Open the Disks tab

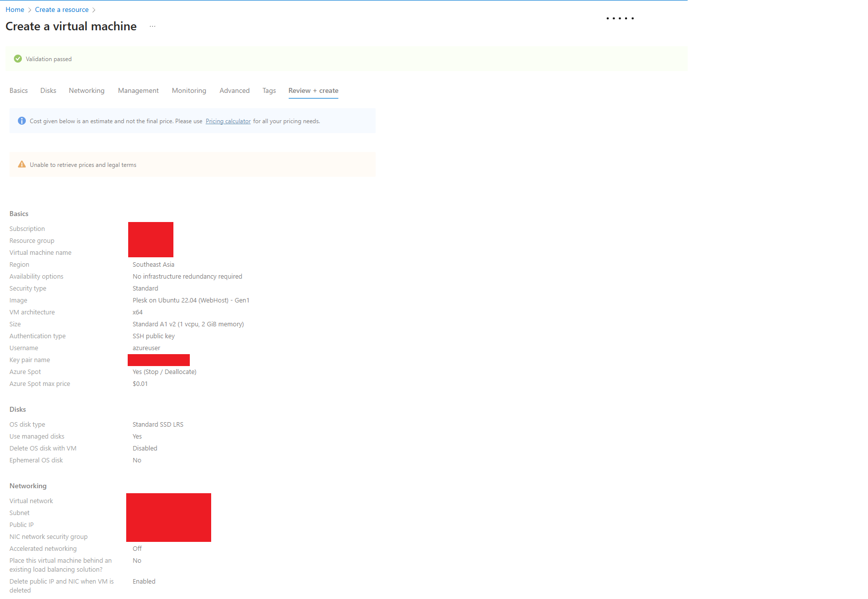coord(48,90)
